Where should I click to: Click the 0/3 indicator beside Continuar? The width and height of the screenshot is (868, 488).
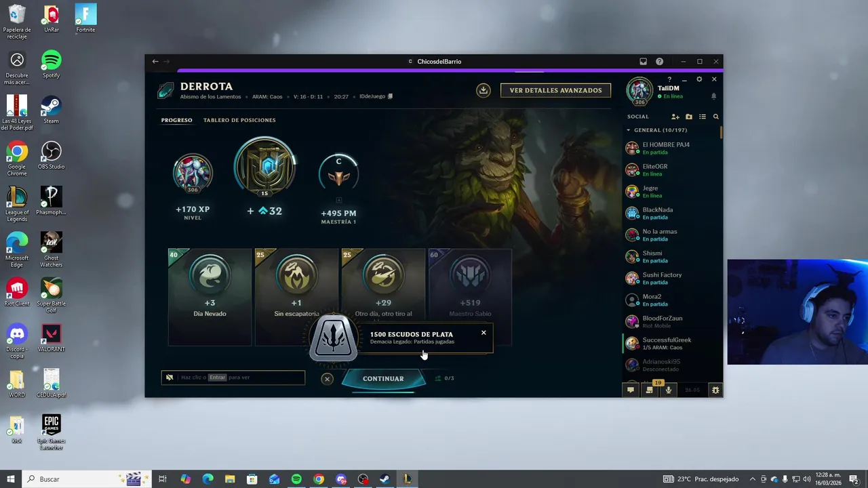coord(445,378)
